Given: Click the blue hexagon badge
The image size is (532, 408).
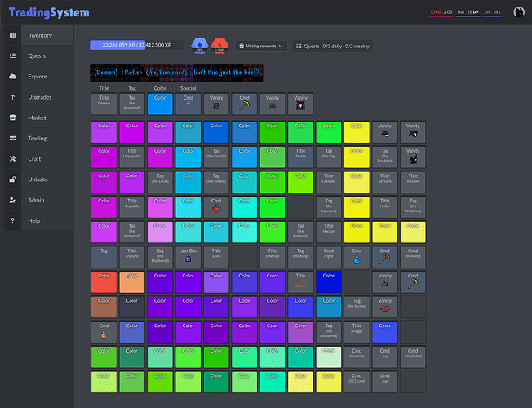Looking at the screenshot, I should click(199, 46).
